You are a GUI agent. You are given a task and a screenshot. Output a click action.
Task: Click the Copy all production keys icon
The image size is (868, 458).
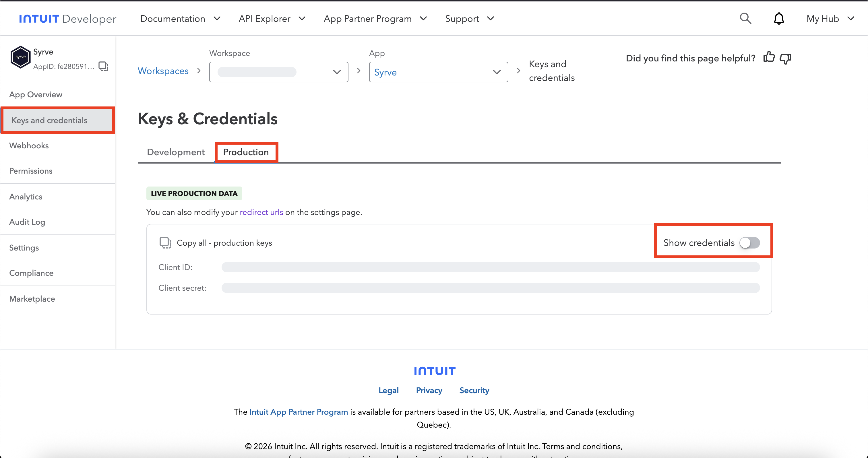click(x=165, y=243)
